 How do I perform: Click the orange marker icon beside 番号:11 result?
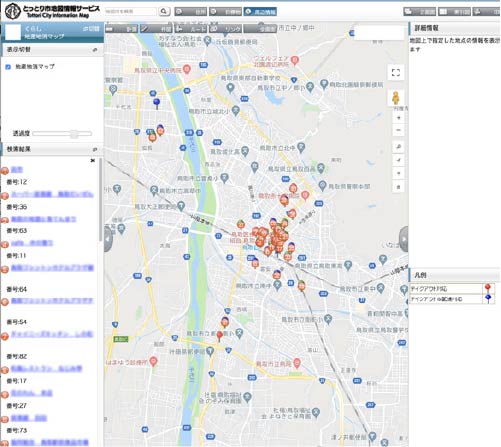[4, 245]
